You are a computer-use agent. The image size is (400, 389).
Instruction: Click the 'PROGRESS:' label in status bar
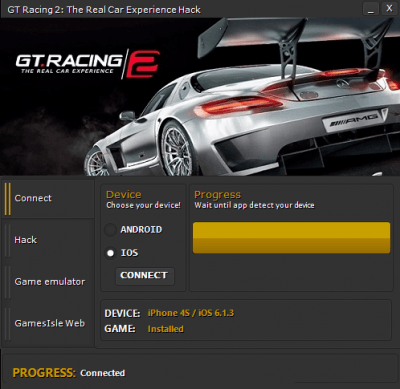pyautogui.click(x=44, y=373)
